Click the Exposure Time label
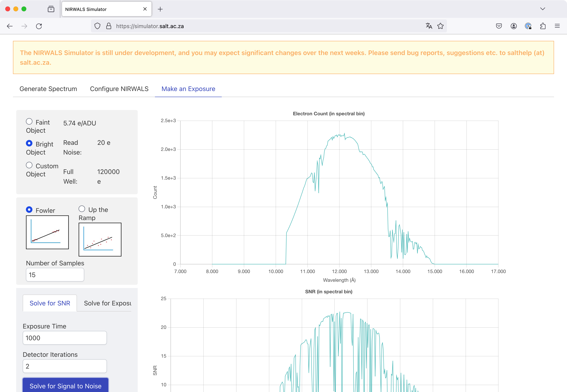 [45, 326]
